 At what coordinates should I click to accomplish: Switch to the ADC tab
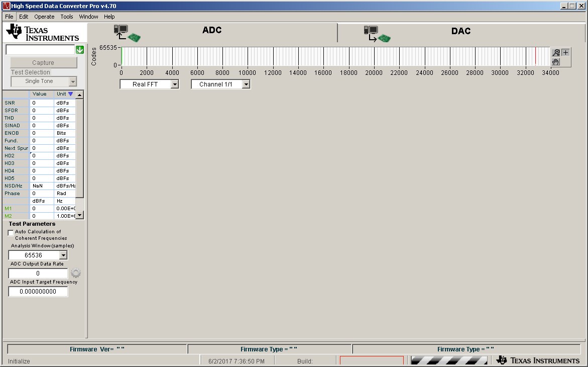click(212, 33)
